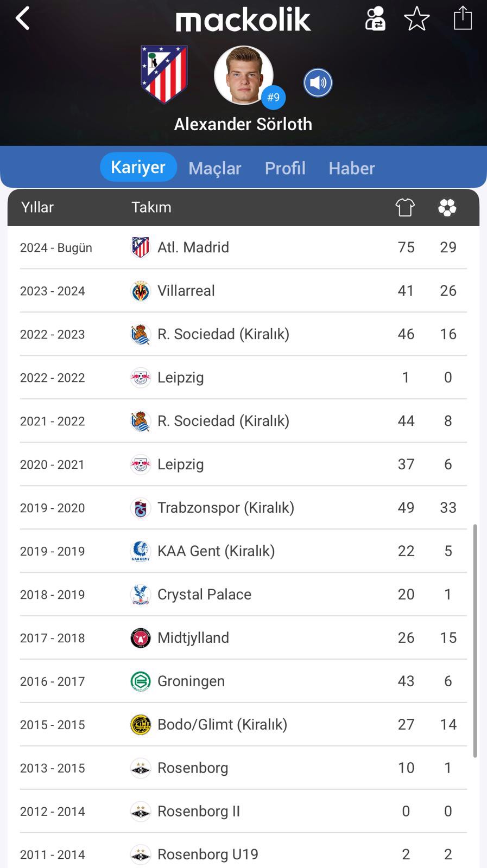Open the Villarreal career row

pos(243,291)
